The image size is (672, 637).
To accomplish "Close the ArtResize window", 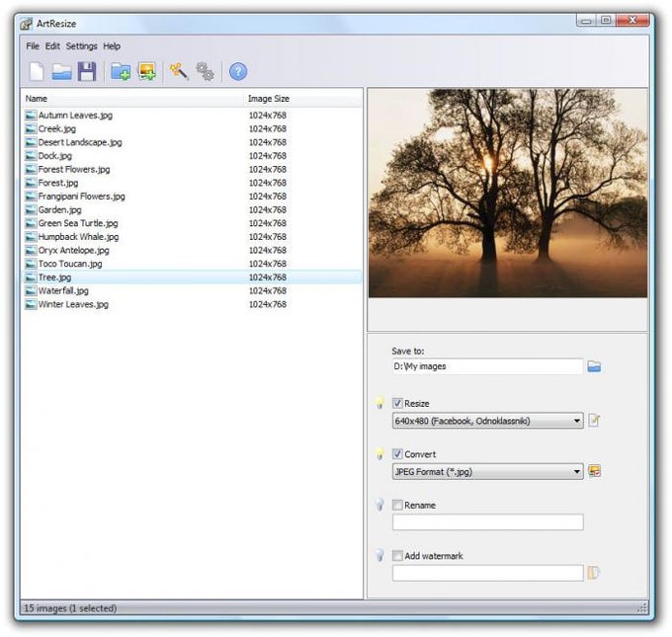I will [632, 20].
